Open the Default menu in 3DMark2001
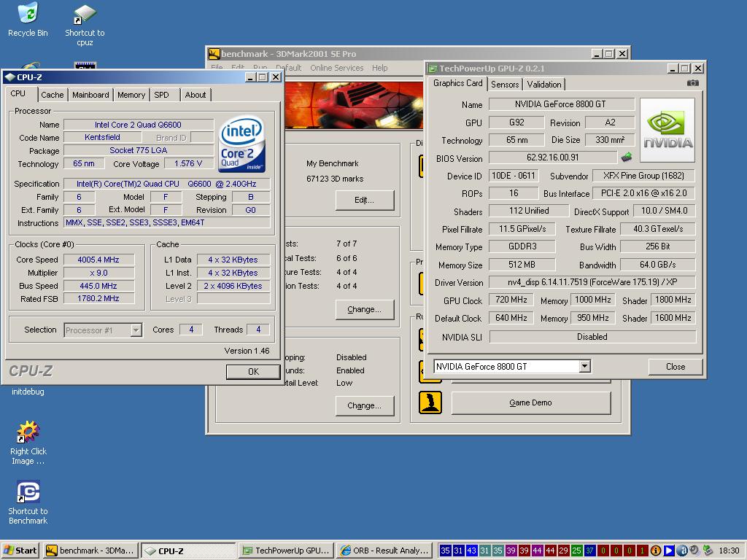Screen dimensions: 747x560 point(288,68)
